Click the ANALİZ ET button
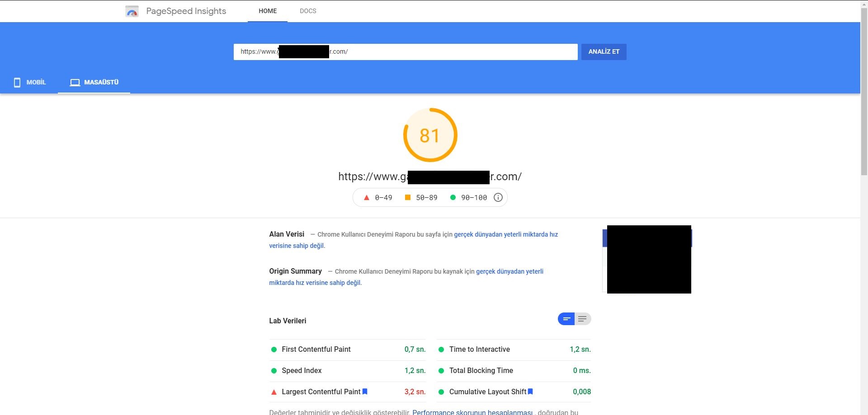Screen dimensions: 868x415 tap(604, 51)
